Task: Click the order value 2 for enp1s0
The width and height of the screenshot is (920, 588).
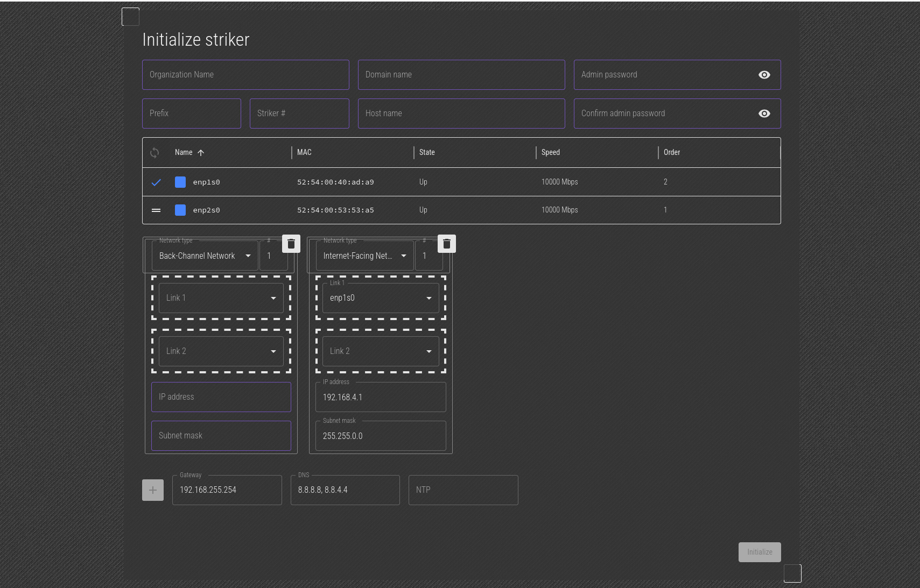Action: pos(665,182)
